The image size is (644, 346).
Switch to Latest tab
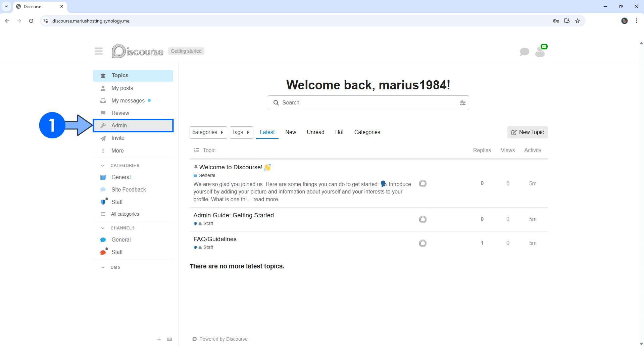267,132
